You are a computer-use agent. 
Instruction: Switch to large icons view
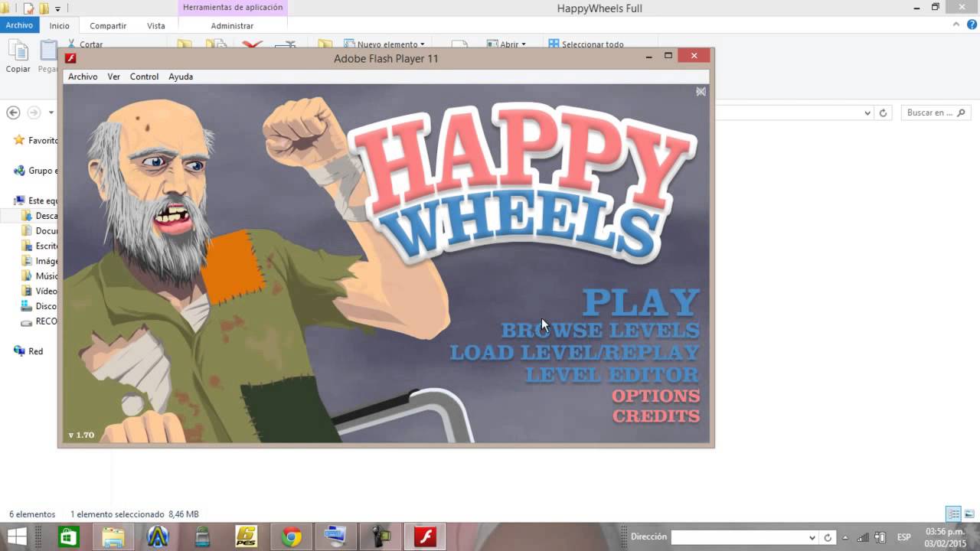(x=969, y=514)
